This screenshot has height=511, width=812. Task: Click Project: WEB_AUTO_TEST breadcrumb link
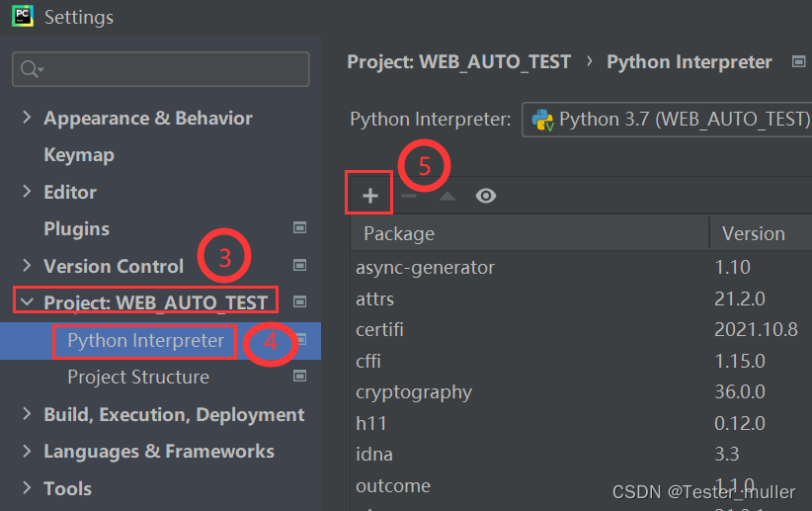coord(459,61)
